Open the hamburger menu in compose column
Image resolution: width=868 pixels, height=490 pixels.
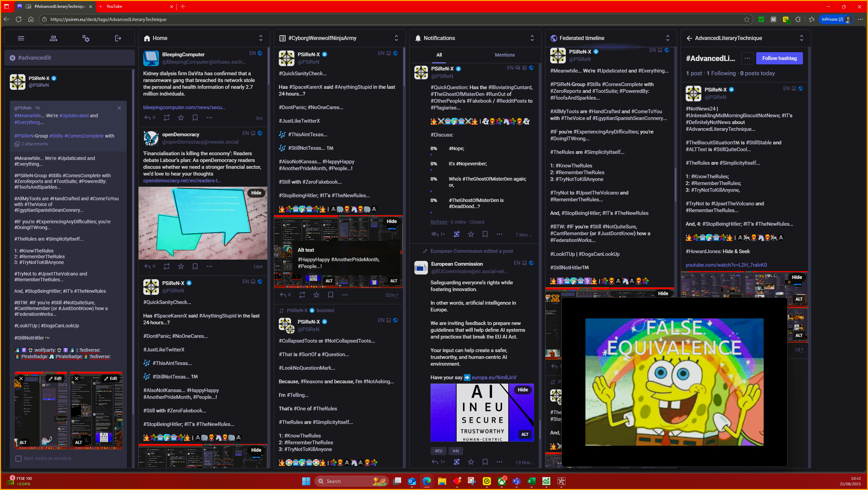pos(21,38)
